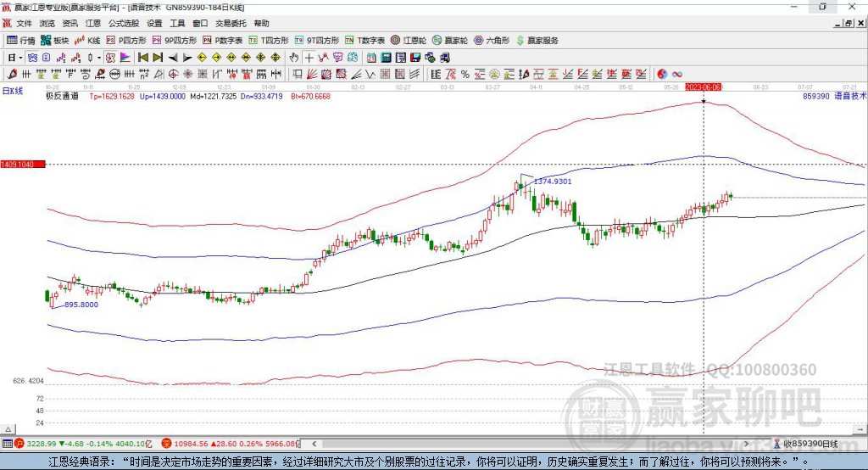Open the T数字表 tool

click(x=364, y=41)
